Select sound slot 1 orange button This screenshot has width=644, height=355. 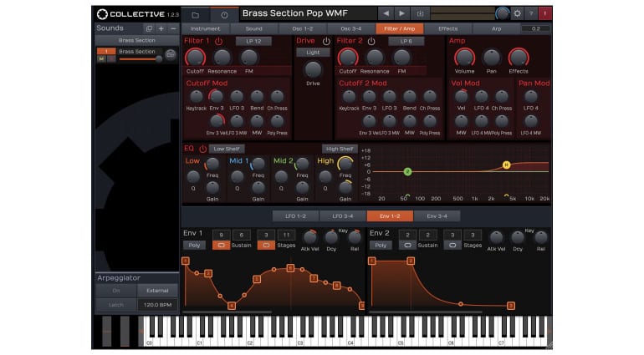tap(106, 51)
